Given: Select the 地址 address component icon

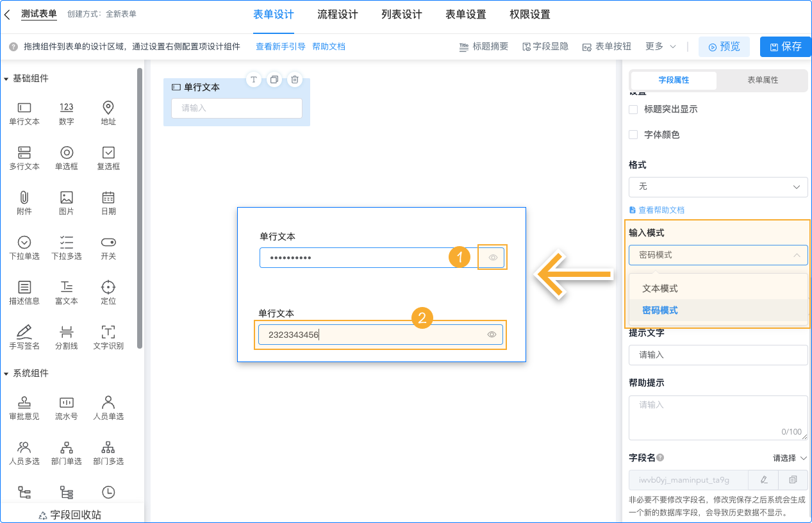Looking at the screenshot, I should click(108, 108).
